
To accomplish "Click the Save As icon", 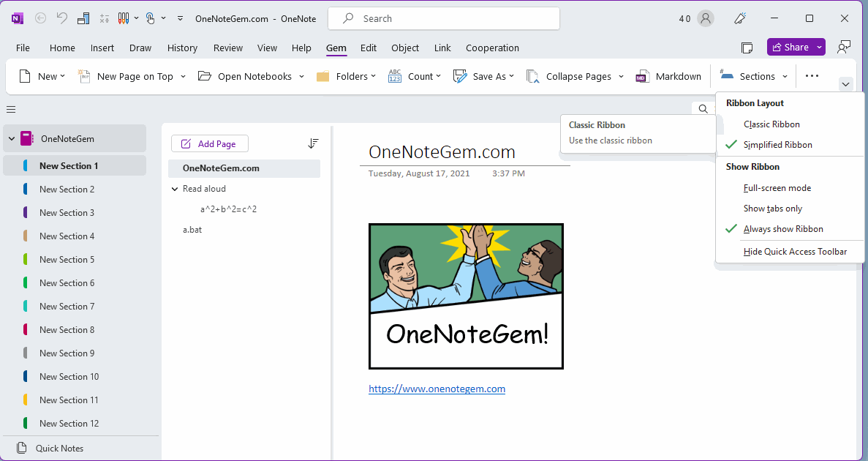I will click(x=460, y=76).
